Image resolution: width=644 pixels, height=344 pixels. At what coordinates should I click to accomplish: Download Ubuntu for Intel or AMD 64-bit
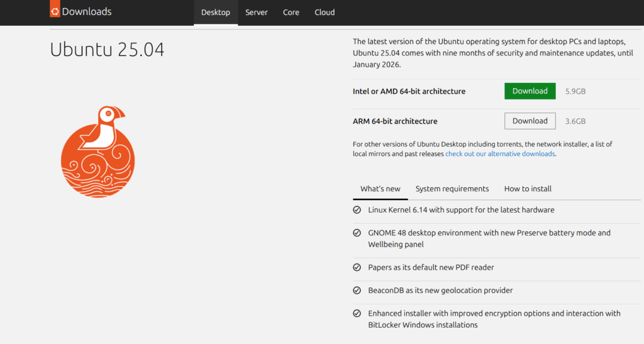(530, 91)
